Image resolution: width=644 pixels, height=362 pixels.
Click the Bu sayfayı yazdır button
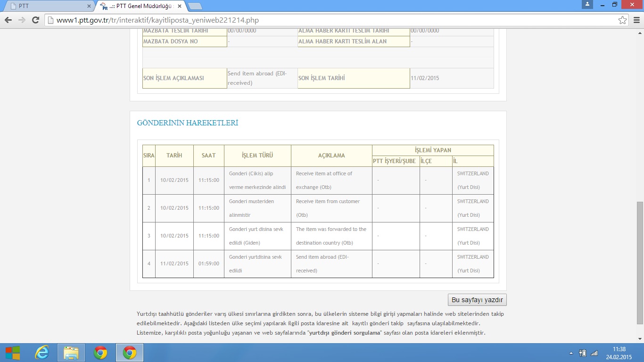[477, 300]
